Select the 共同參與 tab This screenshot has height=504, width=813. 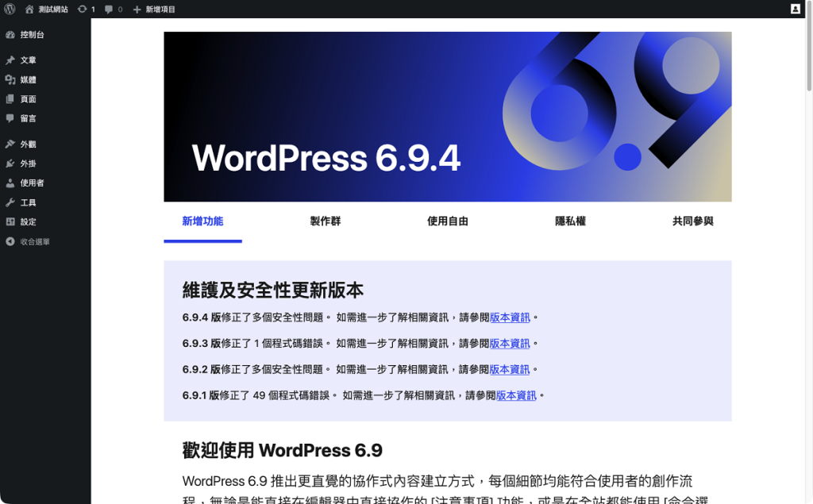tap(692, 221)
